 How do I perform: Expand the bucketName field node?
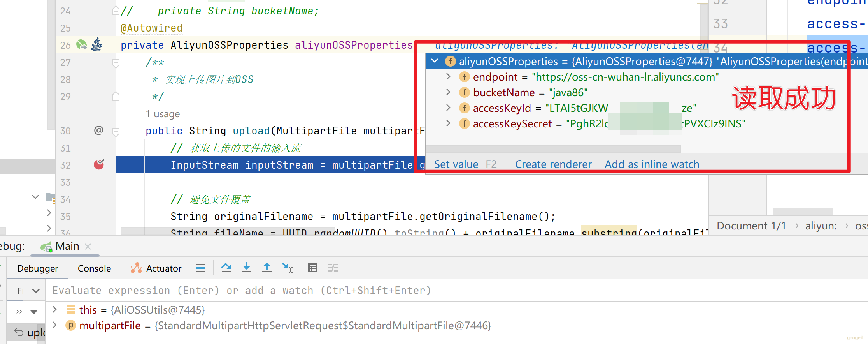point(448,92)
